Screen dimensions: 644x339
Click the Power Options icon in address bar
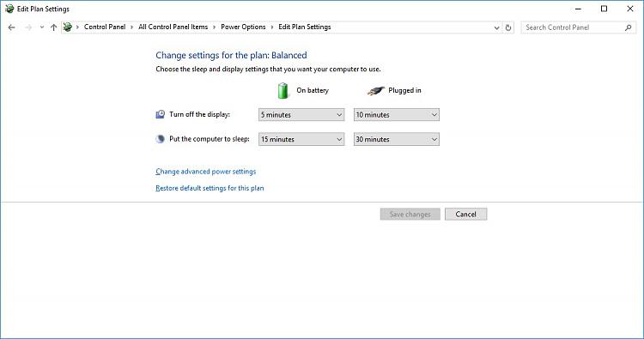click(x=68, y=27)
